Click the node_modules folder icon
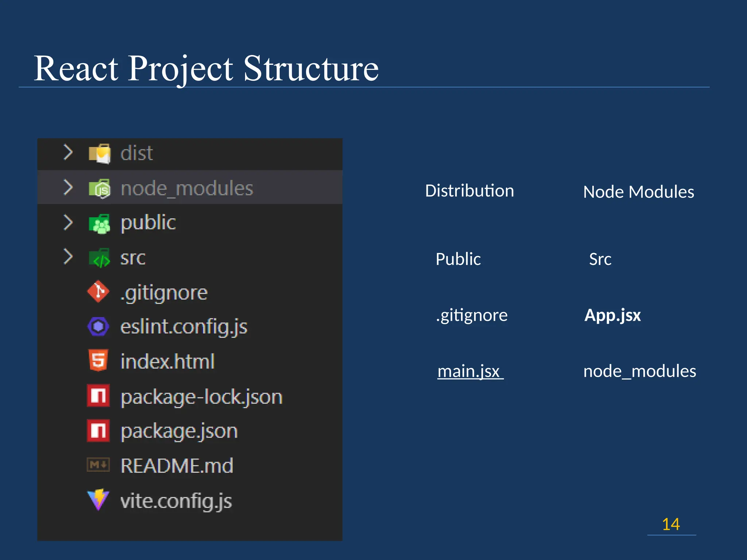The width and height of the screenshot is (747, 560). 100,188
